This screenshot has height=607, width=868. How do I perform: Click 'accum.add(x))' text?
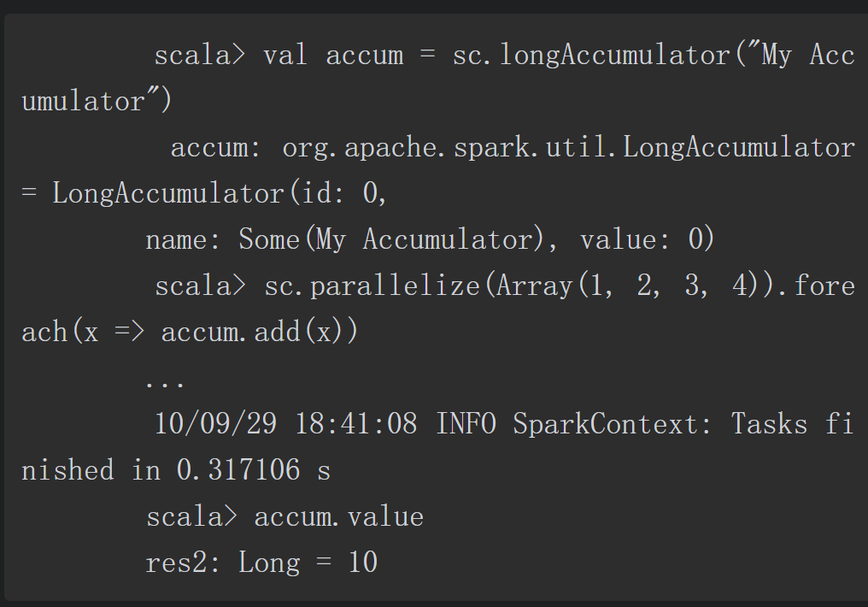coord(260,333)
